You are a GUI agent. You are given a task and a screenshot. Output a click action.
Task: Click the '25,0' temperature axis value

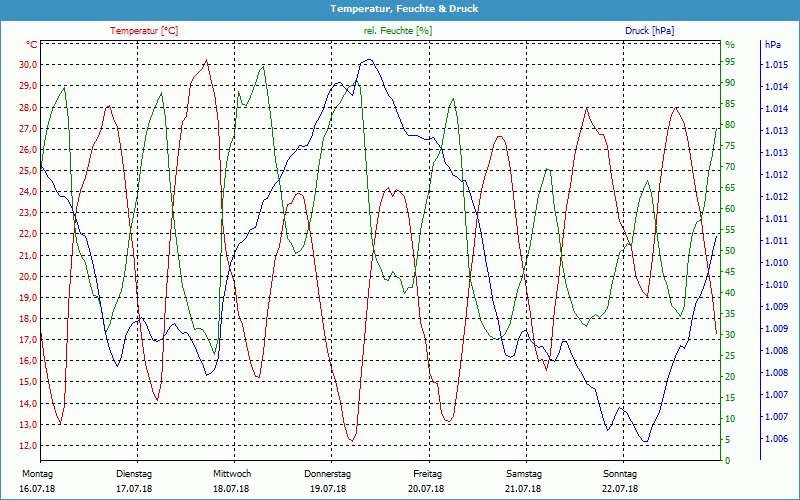coord(28,170)
